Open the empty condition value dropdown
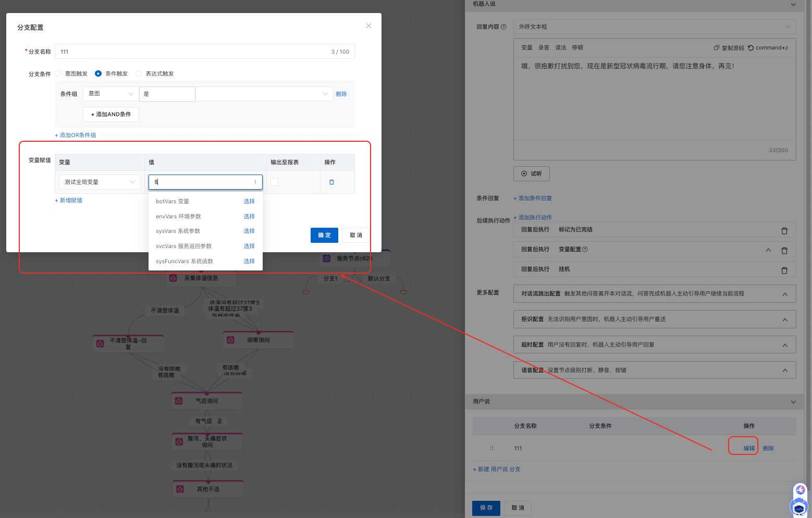 [x=264, y=94]
